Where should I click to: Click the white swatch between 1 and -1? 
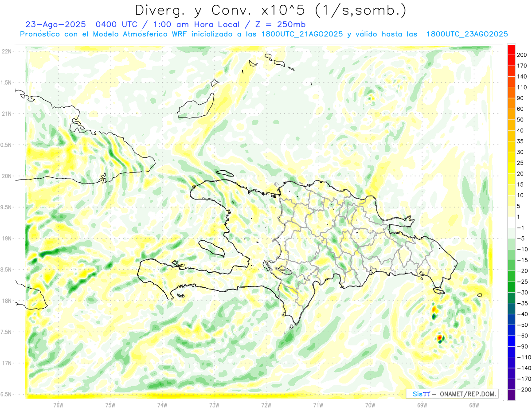point(511,222)
